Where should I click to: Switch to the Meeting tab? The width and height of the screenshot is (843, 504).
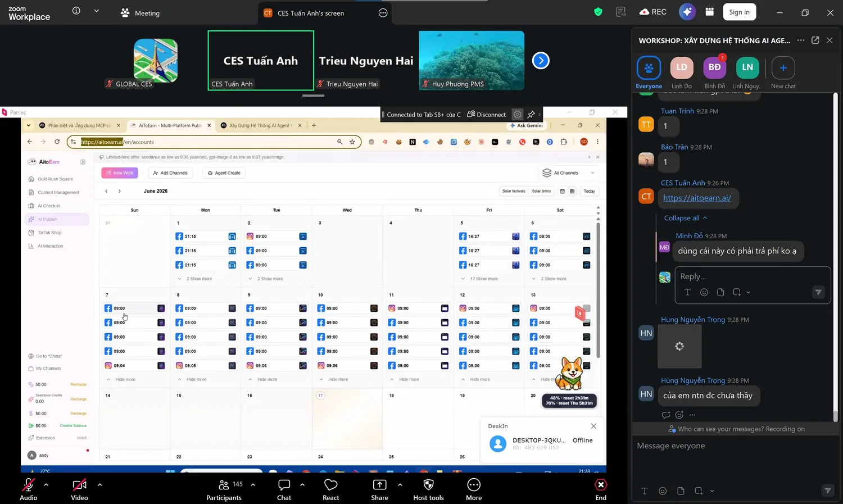pyautogui.click(x=140, y=13)
